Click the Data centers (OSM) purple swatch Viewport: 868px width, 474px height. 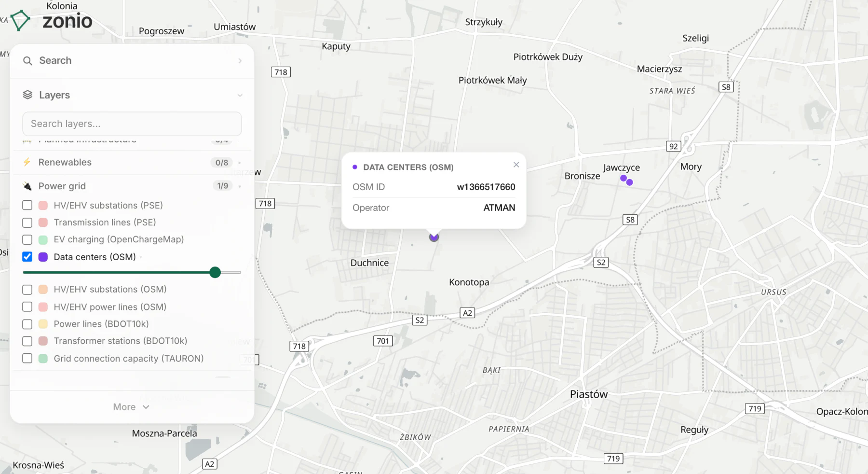point(43,257)
